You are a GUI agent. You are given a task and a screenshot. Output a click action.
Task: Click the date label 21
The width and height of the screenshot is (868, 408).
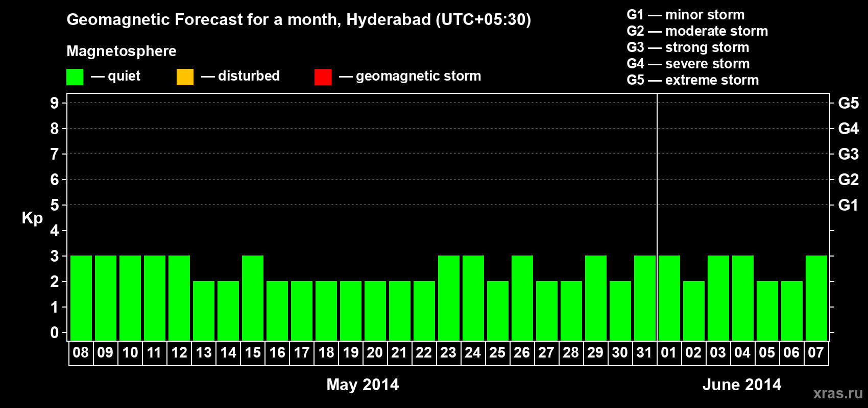(x=399, y=352)
